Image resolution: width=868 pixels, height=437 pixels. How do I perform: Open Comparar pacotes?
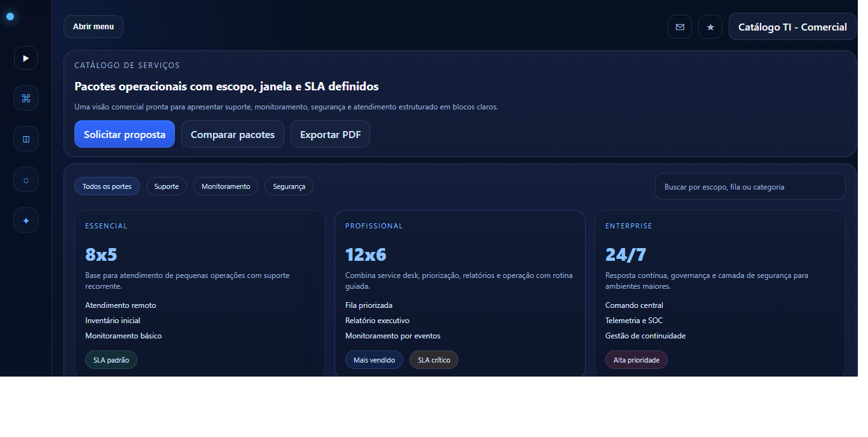coord(232,134)
